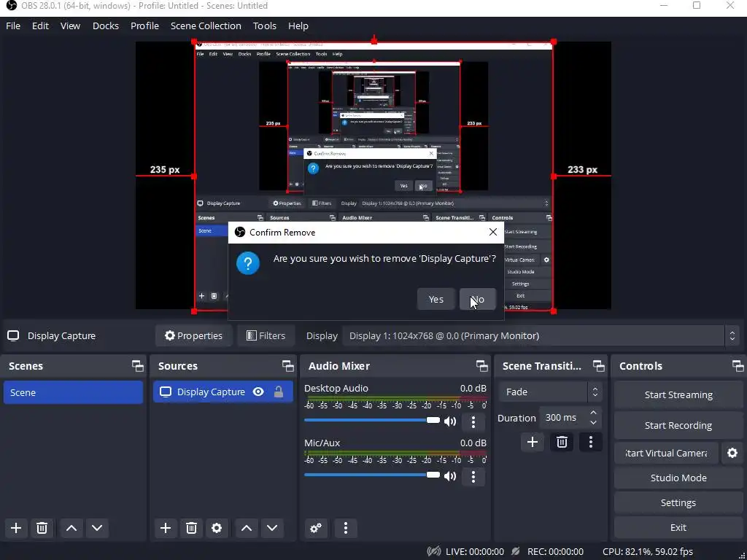Remove selected source with trash icon
This screenshot has width=747, height=560.
(x=192, y=528)
